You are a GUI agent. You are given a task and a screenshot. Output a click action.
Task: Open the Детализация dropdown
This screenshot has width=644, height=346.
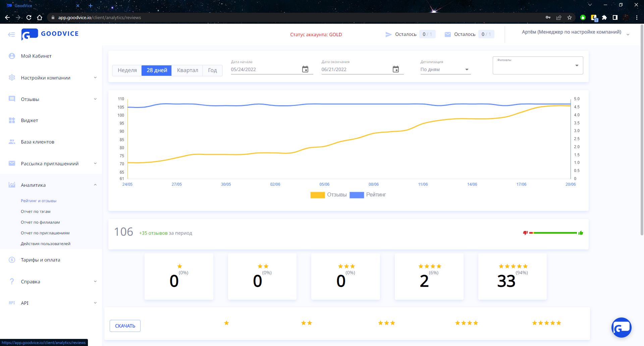[x=445, y=69]
